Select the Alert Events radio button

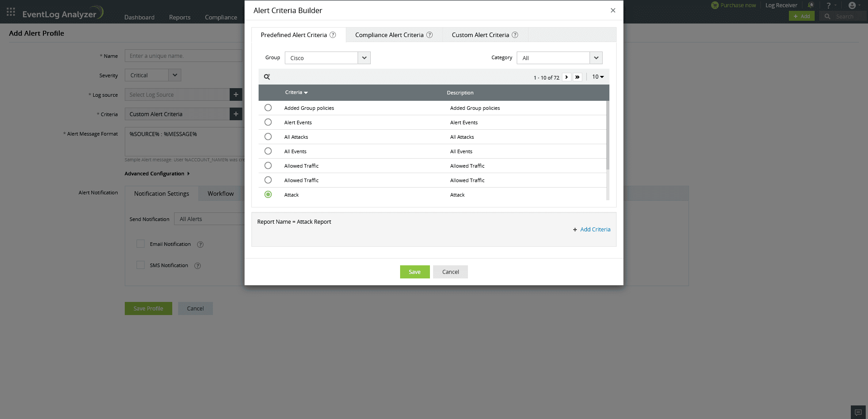(x=268, y=122)
